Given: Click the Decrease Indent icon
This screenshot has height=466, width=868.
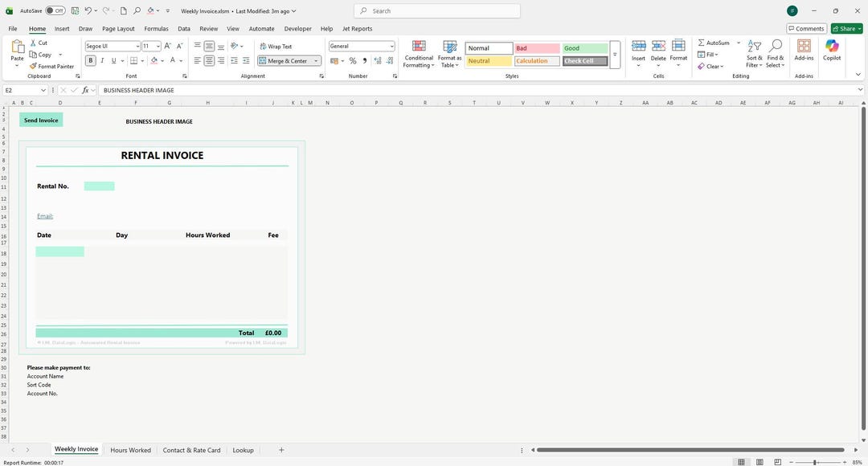Looking at the screenshot, I should coord(234,60).
